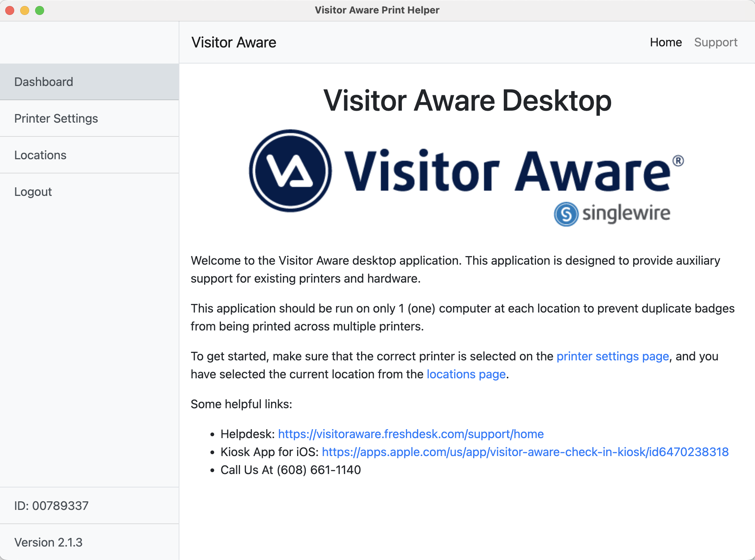The image size is (755, 560).
Task: Open the Support nav tab
Action: [x=715, y=42]
